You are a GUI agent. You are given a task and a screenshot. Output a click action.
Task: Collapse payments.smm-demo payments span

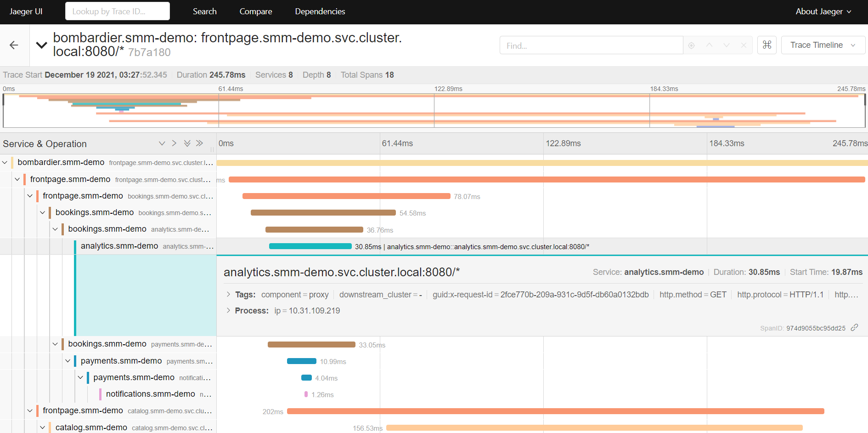coord(68,361)
